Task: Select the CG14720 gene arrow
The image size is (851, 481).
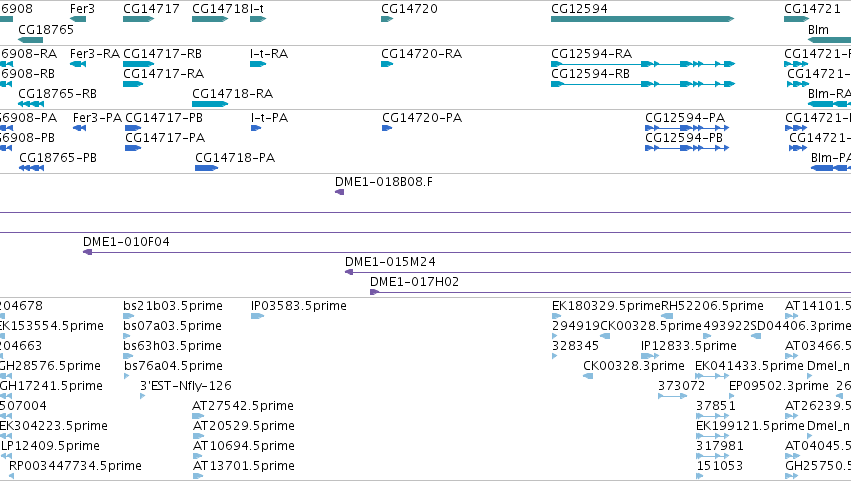Action: [x=387, y=19]
